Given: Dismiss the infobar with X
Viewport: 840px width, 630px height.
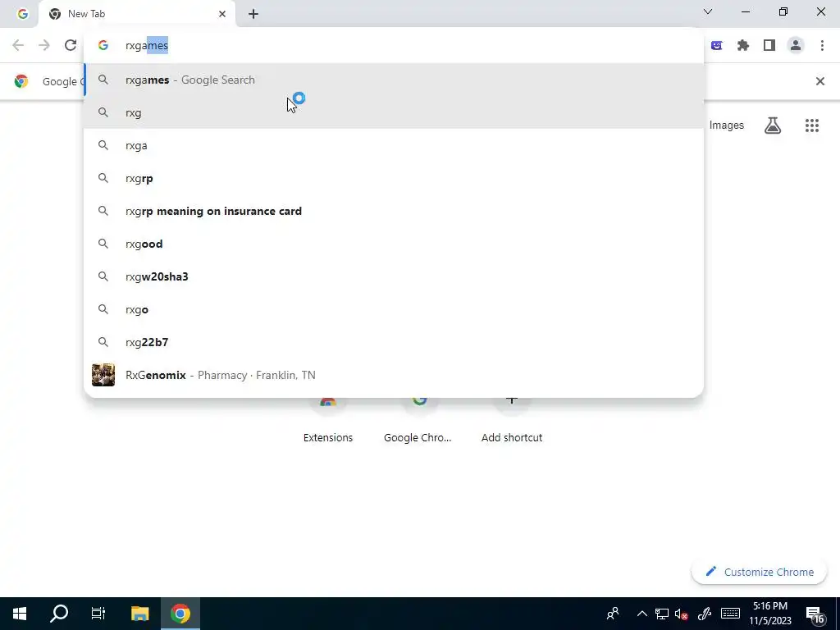Looking at the screenshot, I should point(819,81).
